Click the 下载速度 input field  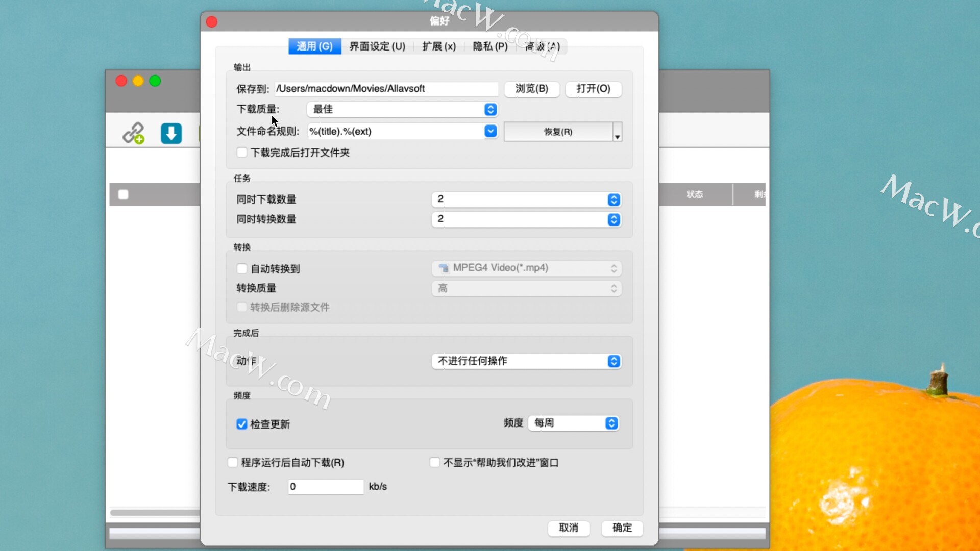[326, 487]
